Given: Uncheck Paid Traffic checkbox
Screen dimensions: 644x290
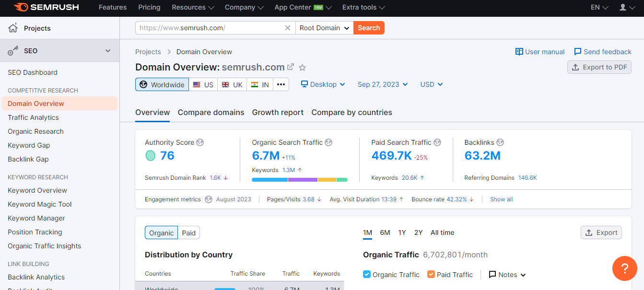Looking at the screenshot, I should [x=431, y=274].
